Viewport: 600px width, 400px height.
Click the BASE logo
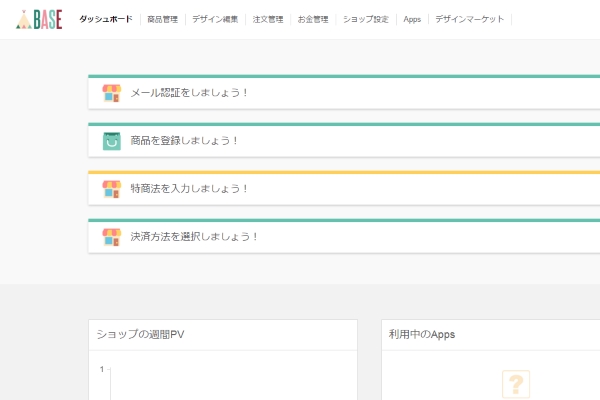tap(39, 19)
